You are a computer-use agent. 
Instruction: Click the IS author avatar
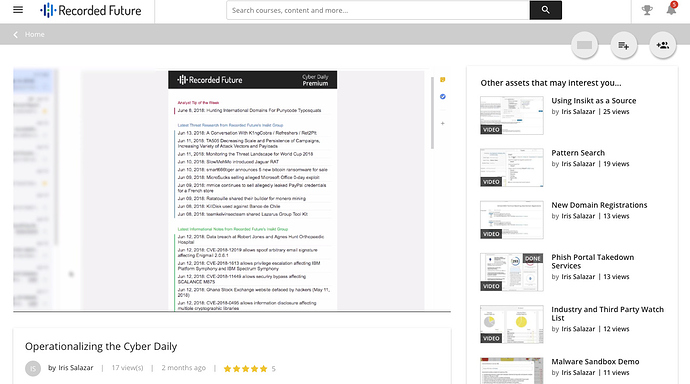33,368
